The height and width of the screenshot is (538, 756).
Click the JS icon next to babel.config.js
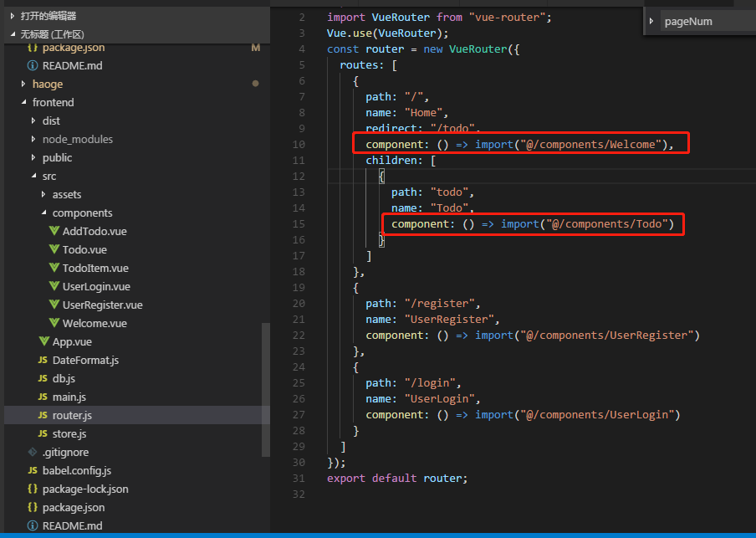[x=33, y=471]
